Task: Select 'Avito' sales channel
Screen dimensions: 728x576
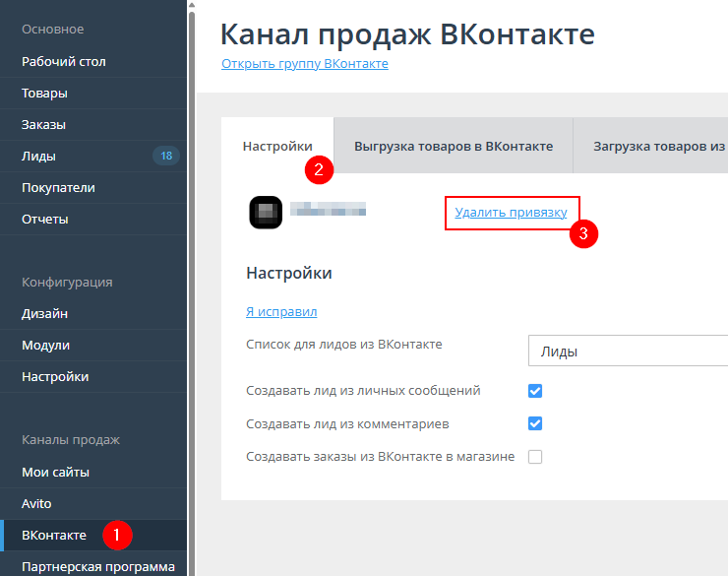Action: tap(36, 503)
